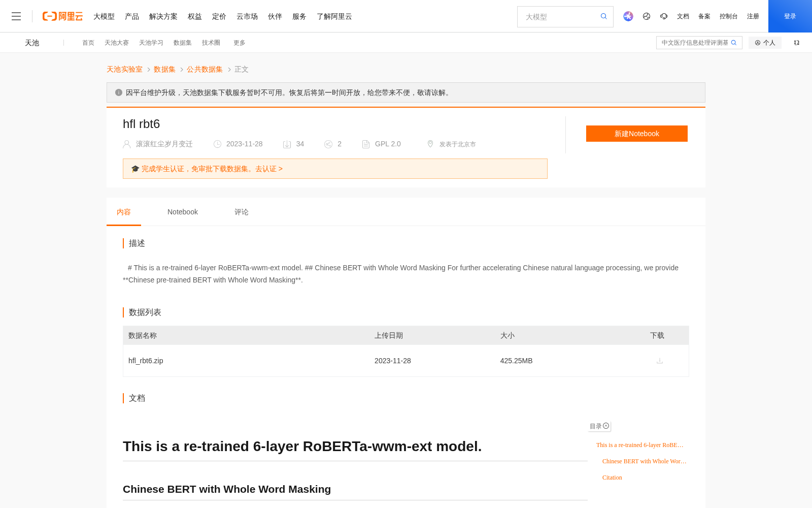Open the AI assistant star icon

tap(628, 16)
